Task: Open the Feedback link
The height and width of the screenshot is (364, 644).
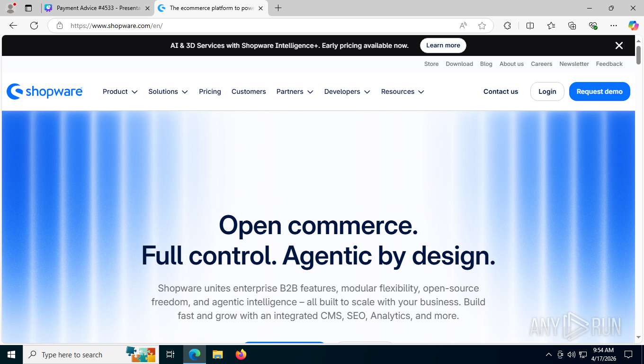Action: point(609,64)
